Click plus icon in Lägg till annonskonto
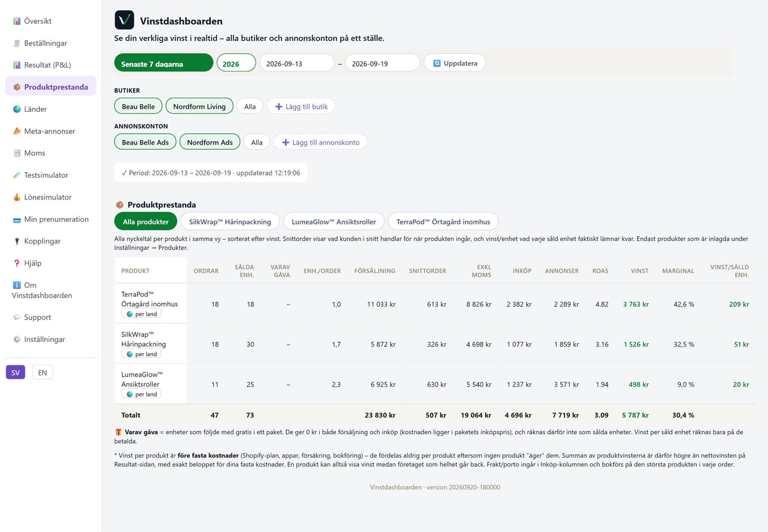Viewport: 768px width, 532px height. tap(285, 142)
